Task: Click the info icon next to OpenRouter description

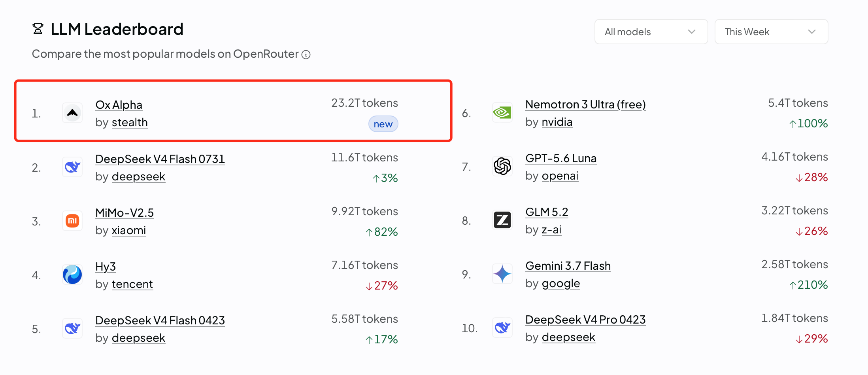Action: (306, 55)
